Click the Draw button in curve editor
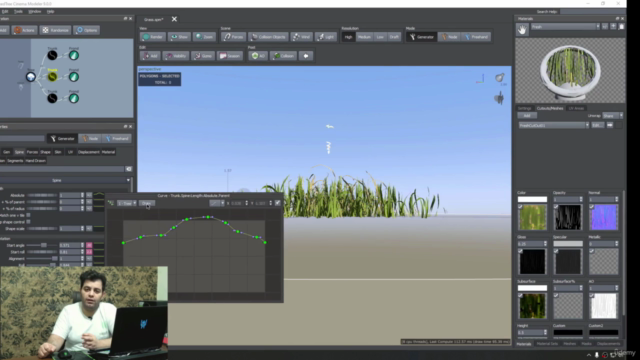The height and width of the screenshot is (360, 640). pos(147,203)
